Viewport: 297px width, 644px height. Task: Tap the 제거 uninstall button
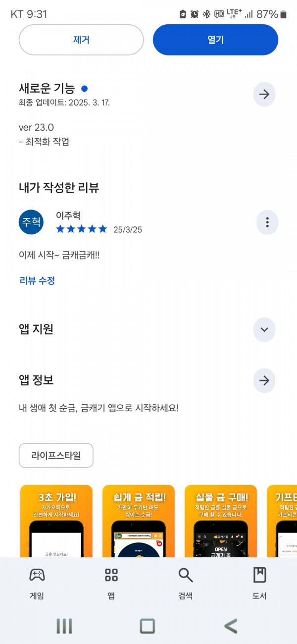(x=81, y=40)
